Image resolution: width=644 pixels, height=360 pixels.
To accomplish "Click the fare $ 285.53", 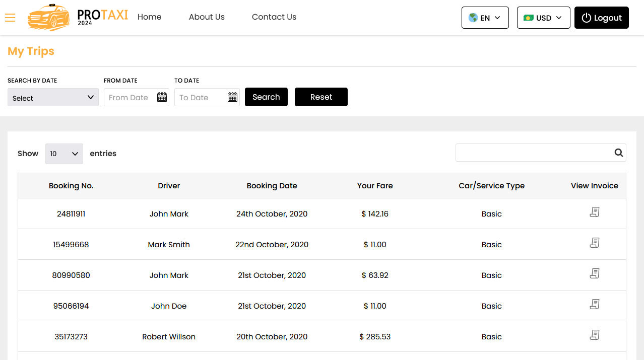I will click(x=375, y=337).
